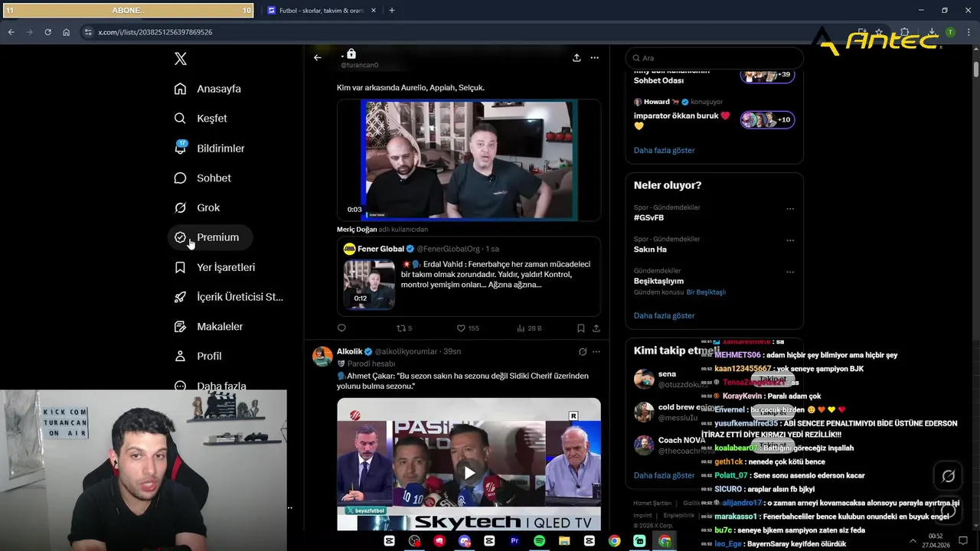Image resolution: width=980 pixels, height=551 pixels.
Task: Play the Erdal Vahid video
Action: (x=469, y=160)
